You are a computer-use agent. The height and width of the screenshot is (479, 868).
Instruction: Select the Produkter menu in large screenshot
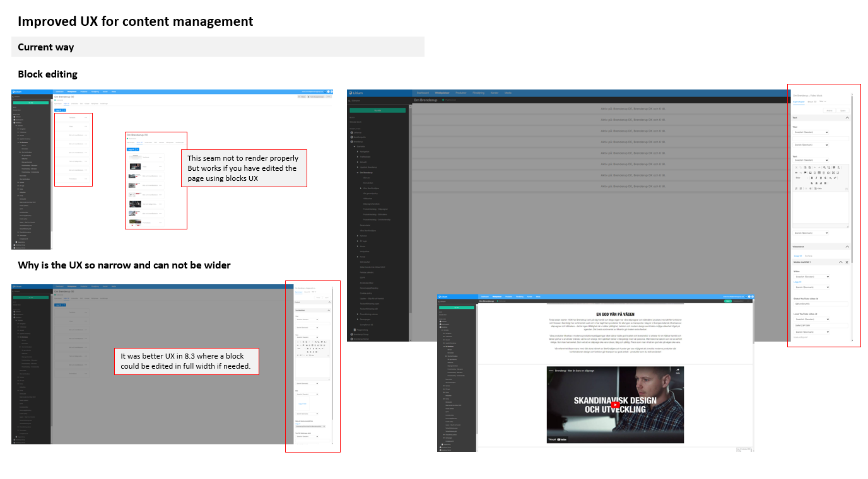[x=462, y=93]
